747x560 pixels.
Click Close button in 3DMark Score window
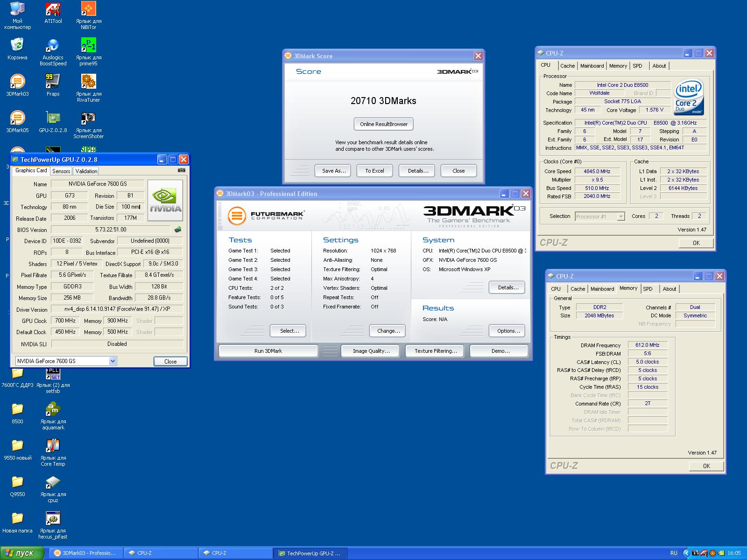click(458, 171)
